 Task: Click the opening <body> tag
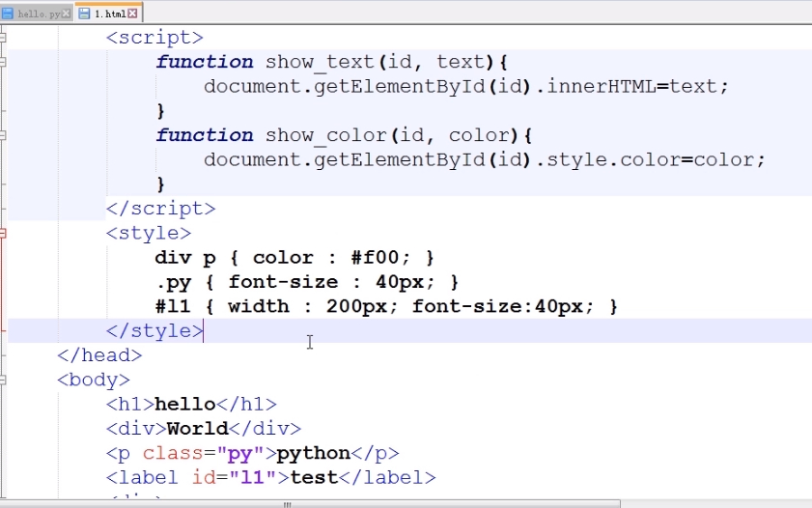(x=94, y=380)
